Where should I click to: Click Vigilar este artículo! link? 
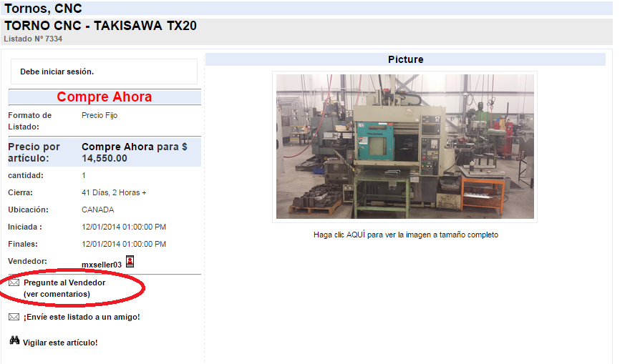click(60, 343)
